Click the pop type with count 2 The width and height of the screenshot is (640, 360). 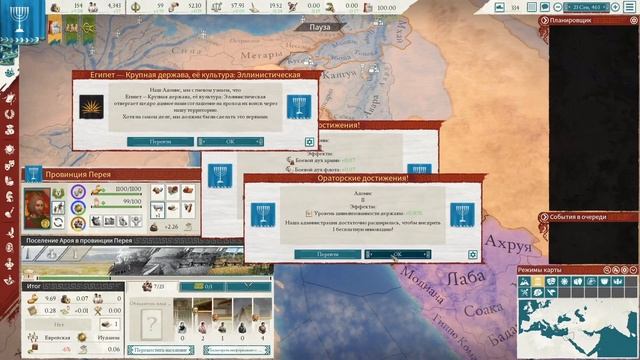pyautogui.click(x=202, y=320)
